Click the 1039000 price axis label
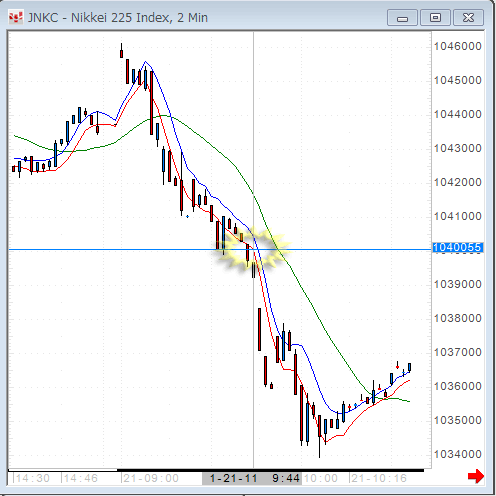Viewport: 496px width, 496px height. click(457, 284)
